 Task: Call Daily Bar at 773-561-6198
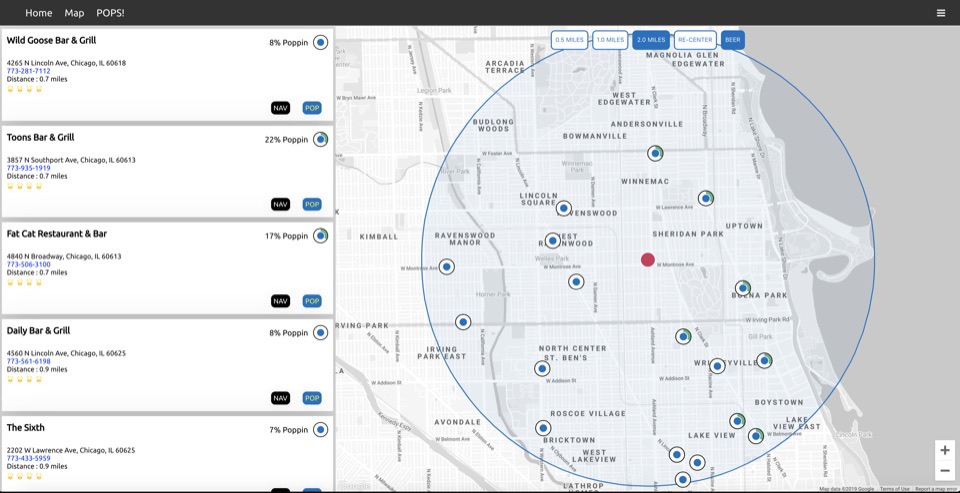[x=29, y=361]
